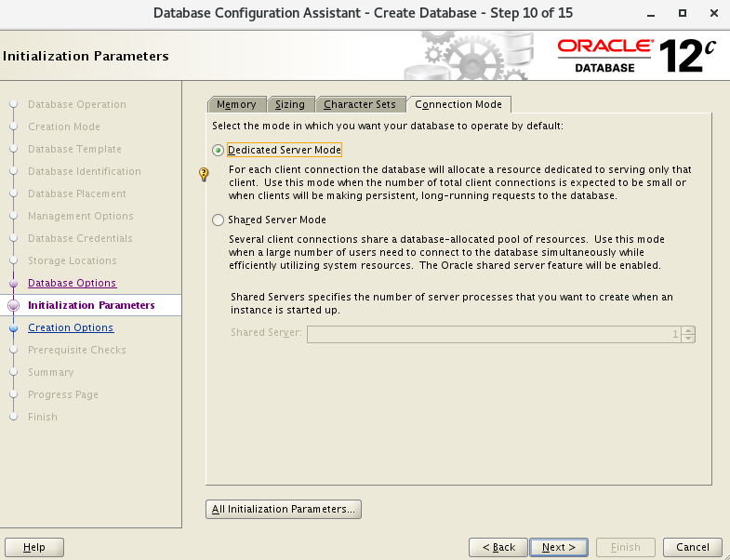Click the Creation Options step bullet icon

[x=13, y=327]
